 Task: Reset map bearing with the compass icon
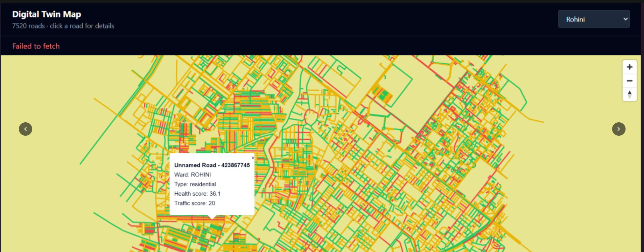click(x=629, y=94)
